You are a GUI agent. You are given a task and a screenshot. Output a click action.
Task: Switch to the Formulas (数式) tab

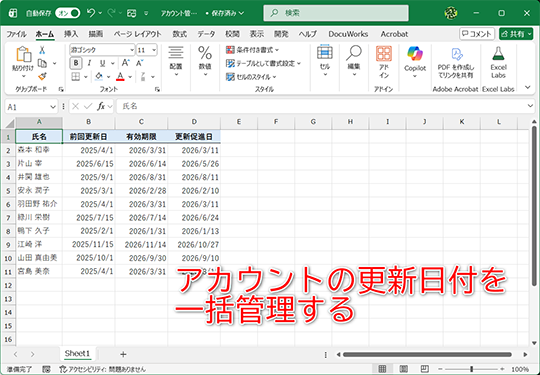click(179, 34)
